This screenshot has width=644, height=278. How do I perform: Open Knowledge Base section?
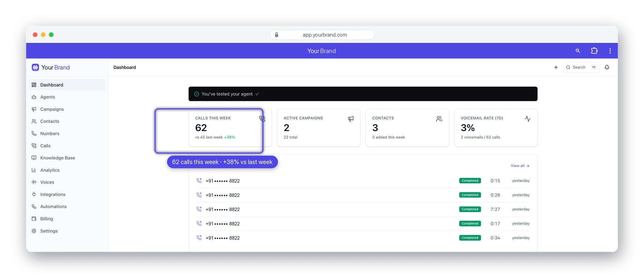(x=67, y=158)
